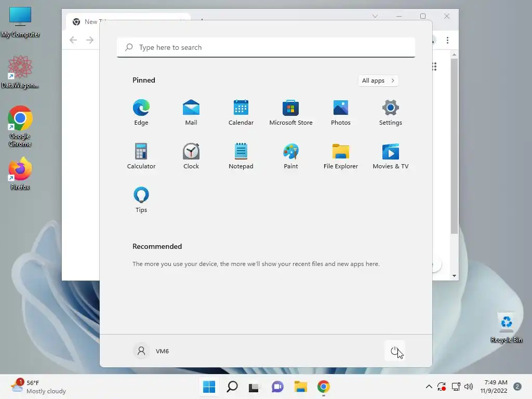The width and height of the screenshot is (532, 399).
Task: Open Chrome's three-dot menu
Action: click(447, 40)
